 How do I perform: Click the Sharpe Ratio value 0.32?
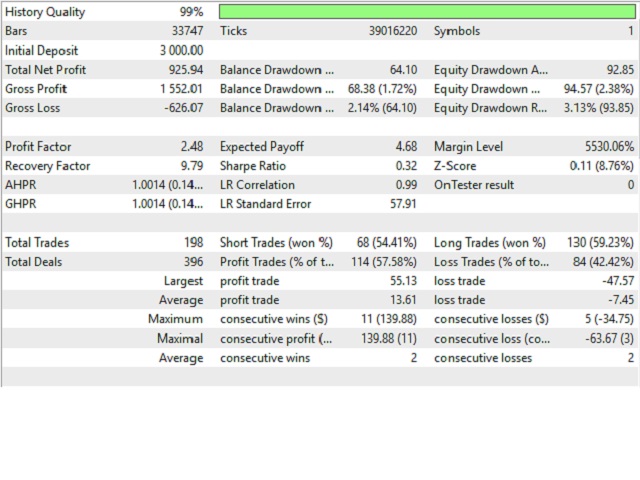(406, 166)
